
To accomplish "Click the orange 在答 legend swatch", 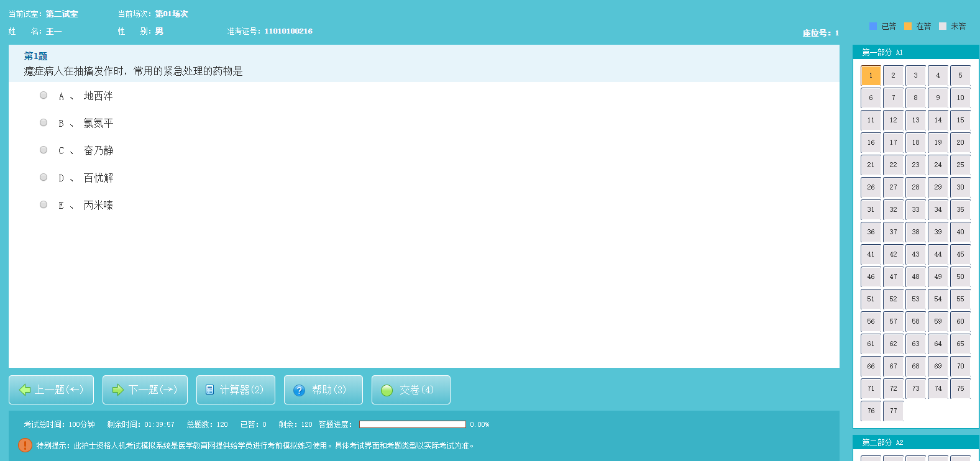I will point(907,26).
